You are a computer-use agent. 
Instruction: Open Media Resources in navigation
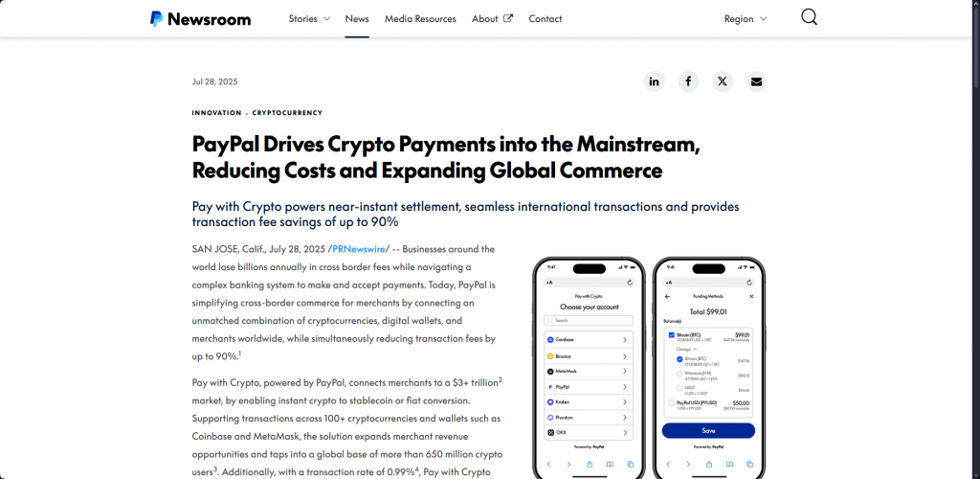[420, 19]
